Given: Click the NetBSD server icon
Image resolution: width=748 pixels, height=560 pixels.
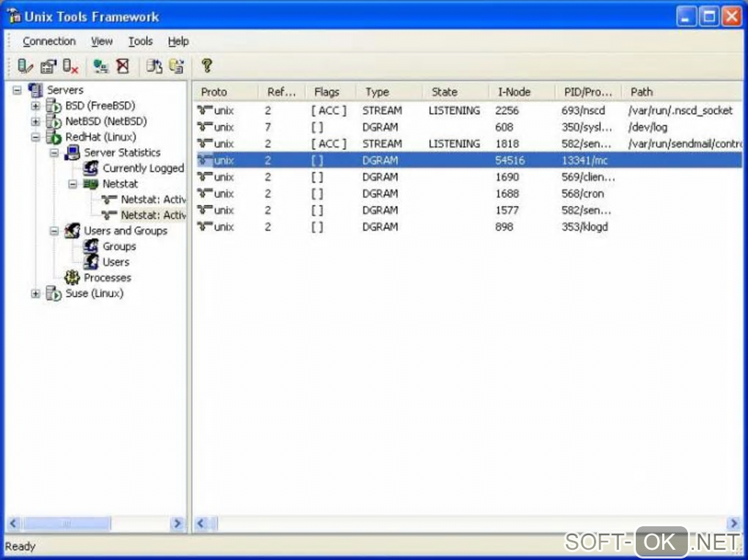Looking at the screenshot, I should coord(54,122).
